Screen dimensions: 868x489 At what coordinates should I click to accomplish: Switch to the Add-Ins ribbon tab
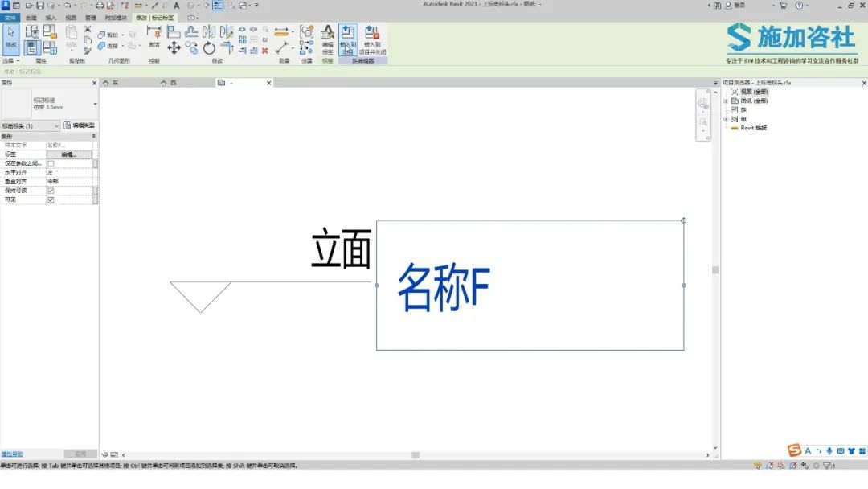(x=116, y=18)
